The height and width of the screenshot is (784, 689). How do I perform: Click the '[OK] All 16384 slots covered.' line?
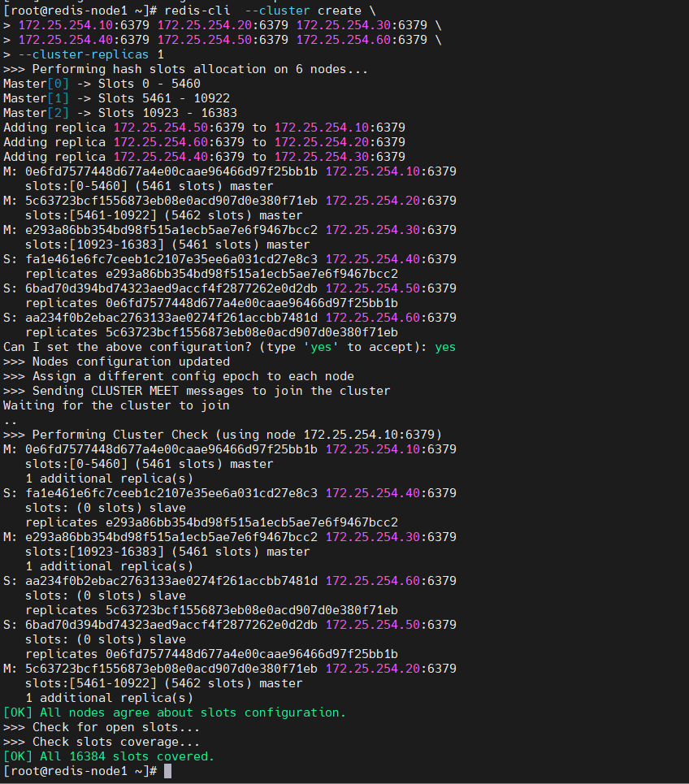[x=109, y=756]
